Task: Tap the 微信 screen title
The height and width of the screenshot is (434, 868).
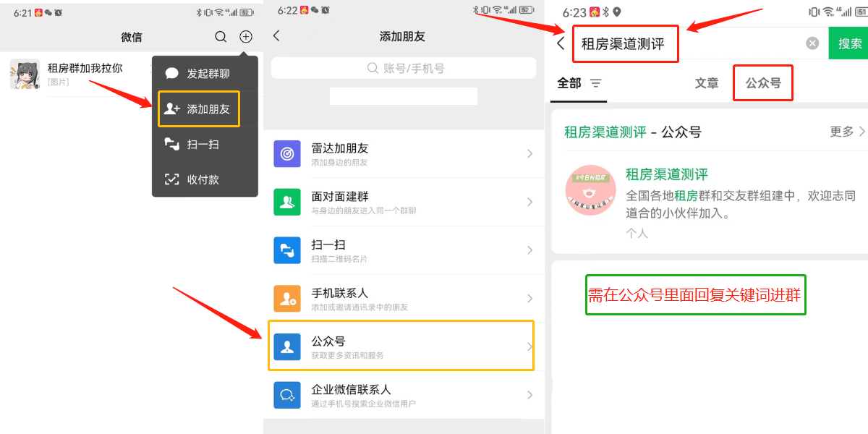Action: pos(132,37)
